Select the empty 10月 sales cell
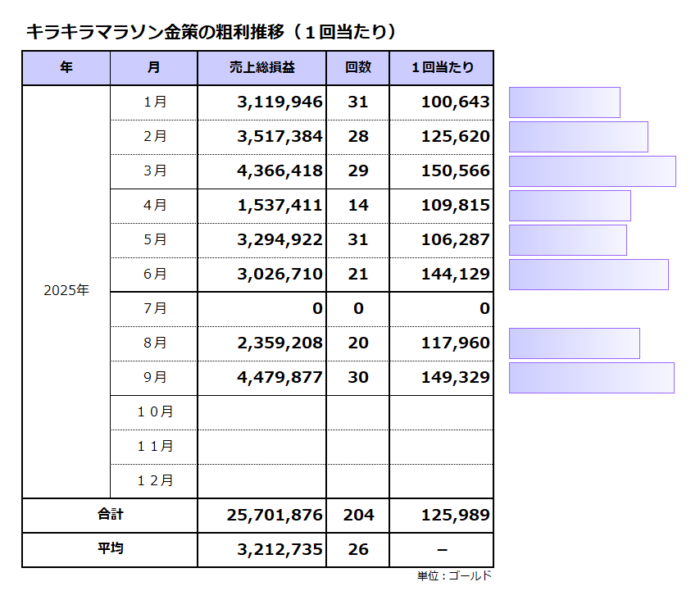Viewport: 700px width, 600px height. coord(261,412)
